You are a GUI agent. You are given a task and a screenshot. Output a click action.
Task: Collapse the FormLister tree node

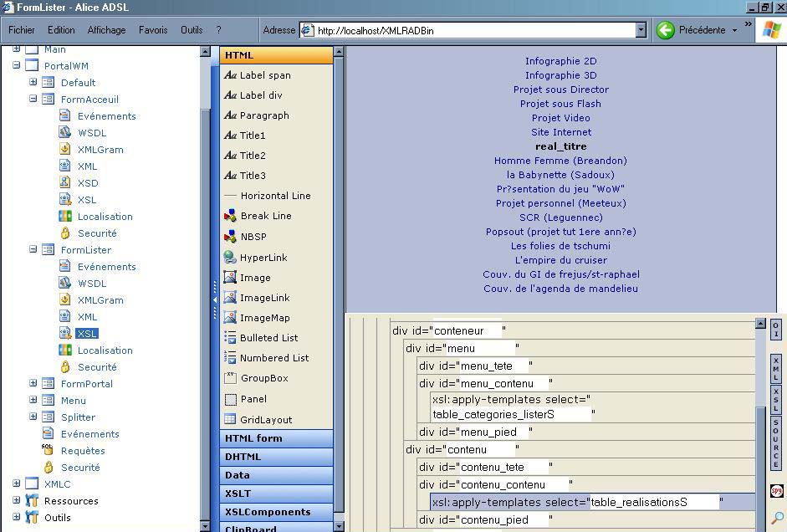(x=33, y=249)
